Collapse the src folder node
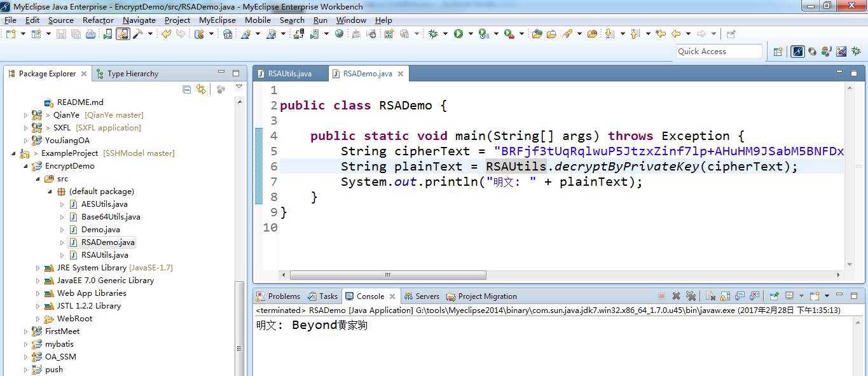 pos(38,179)
